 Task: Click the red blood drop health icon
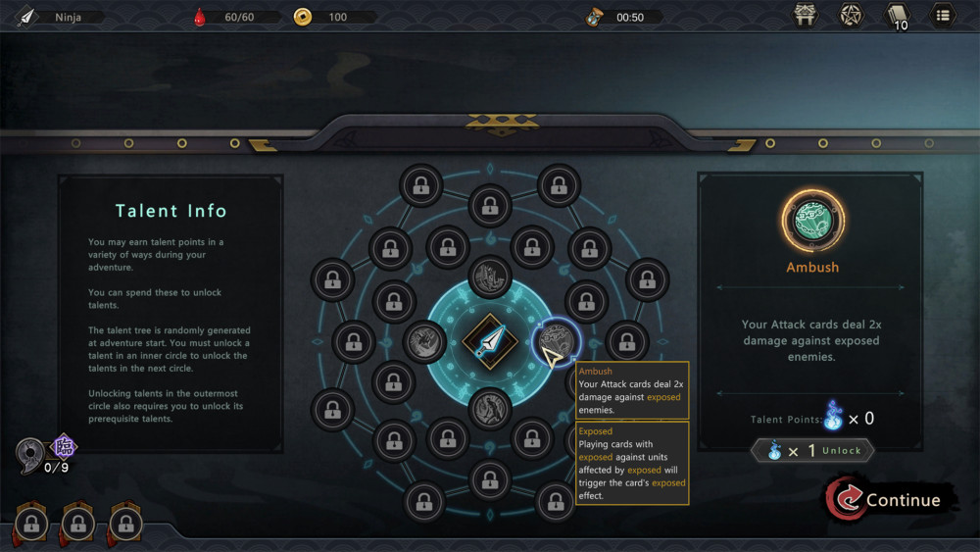[200, 17]
